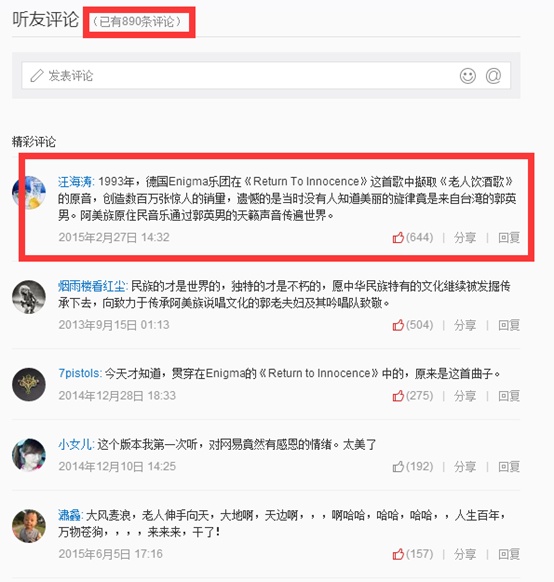This screenshot has width=554, height=582.
Task: Reply to the 2015年6月5日 comment
Action: (x=509, y=555)
